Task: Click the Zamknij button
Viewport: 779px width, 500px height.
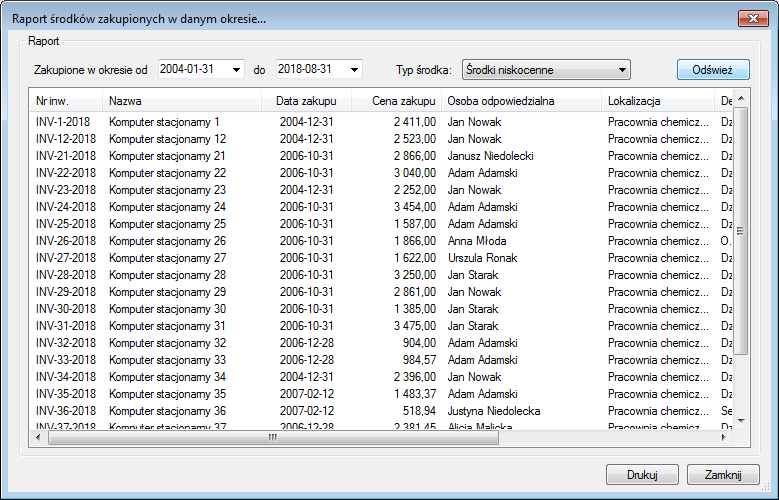Action: click(x=723, y=475)
